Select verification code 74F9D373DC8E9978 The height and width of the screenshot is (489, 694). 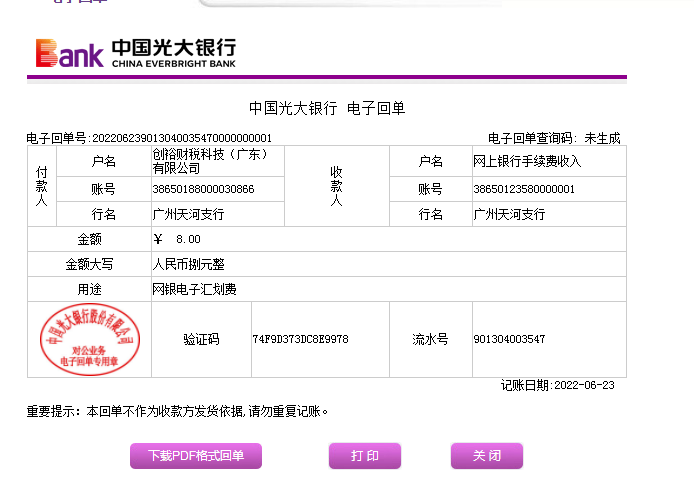tap(301, 340)
